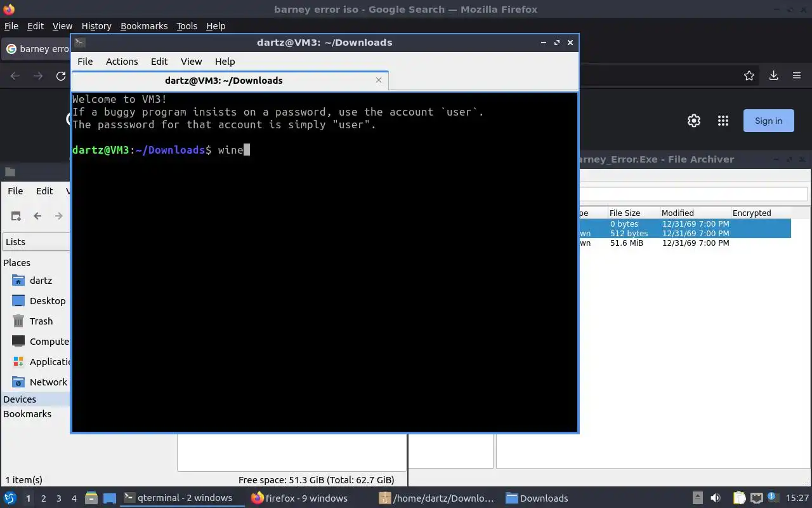Viewport: 812px width, 508px height.
Task: Reload the Firefox page
Action: click(x=61, y=76)
